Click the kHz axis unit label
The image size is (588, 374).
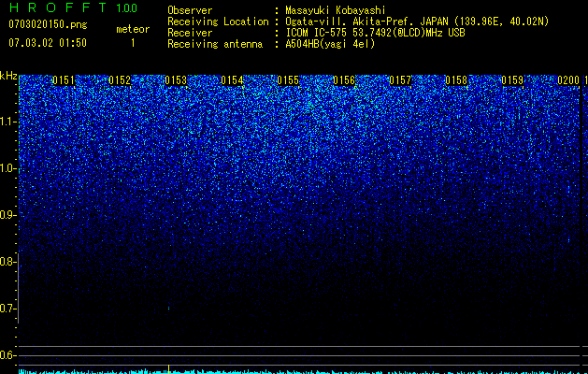[8, 76]
